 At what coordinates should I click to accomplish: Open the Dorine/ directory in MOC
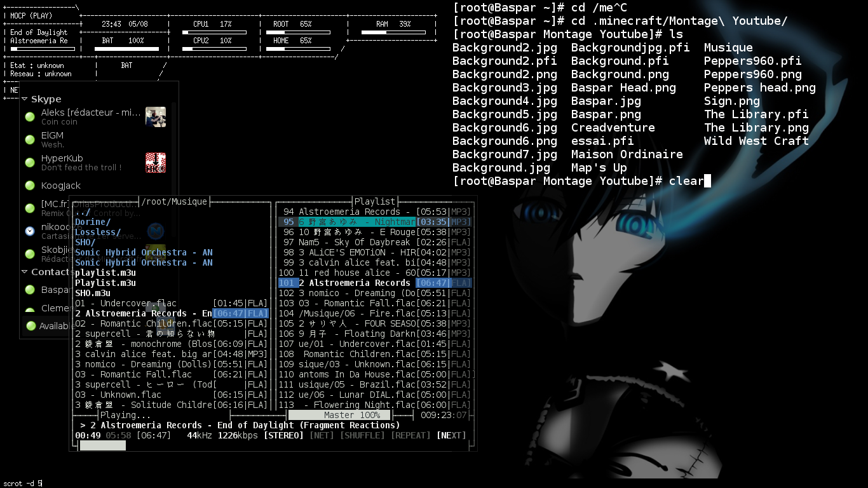click(93, 222)
